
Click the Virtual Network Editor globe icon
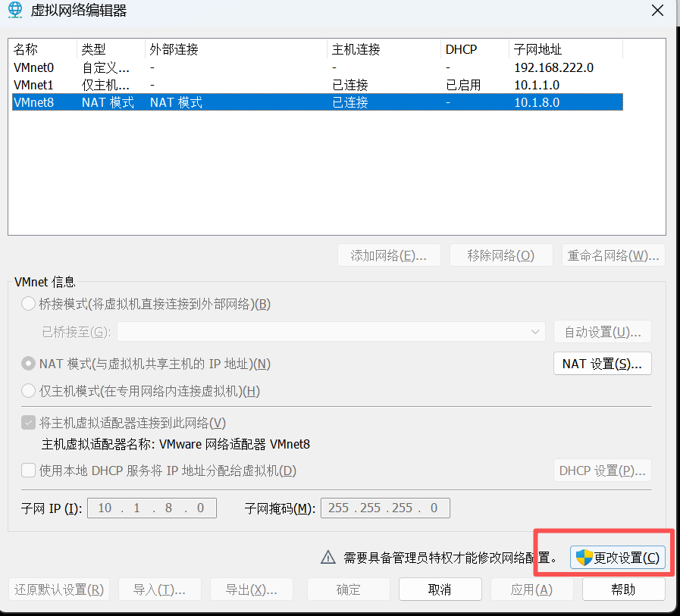point(15,10)
